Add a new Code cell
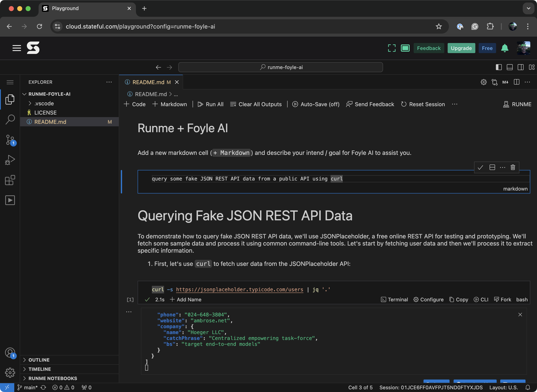This screenshot has width=537, height=392. pyautogui.click(x=134, y=104)
